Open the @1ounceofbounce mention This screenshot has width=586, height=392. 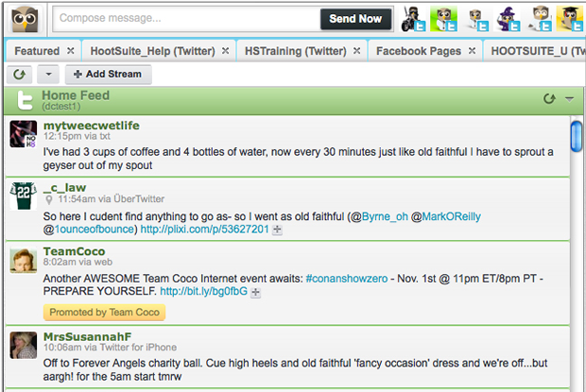[x=95, y=230]
